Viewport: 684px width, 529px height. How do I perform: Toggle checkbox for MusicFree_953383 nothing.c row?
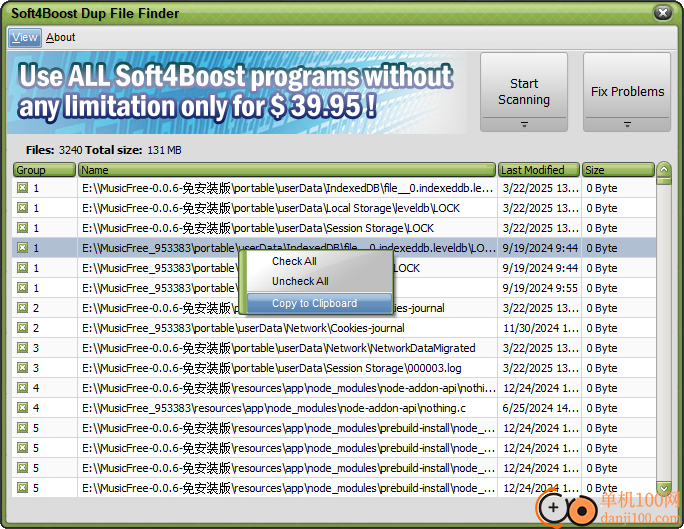point(22,408)
